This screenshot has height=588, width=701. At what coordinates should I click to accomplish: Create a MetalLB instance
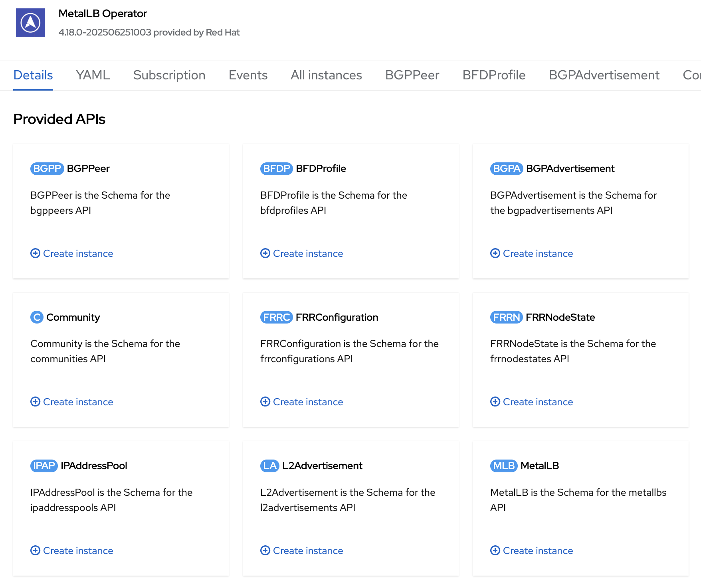coord(538,551)
